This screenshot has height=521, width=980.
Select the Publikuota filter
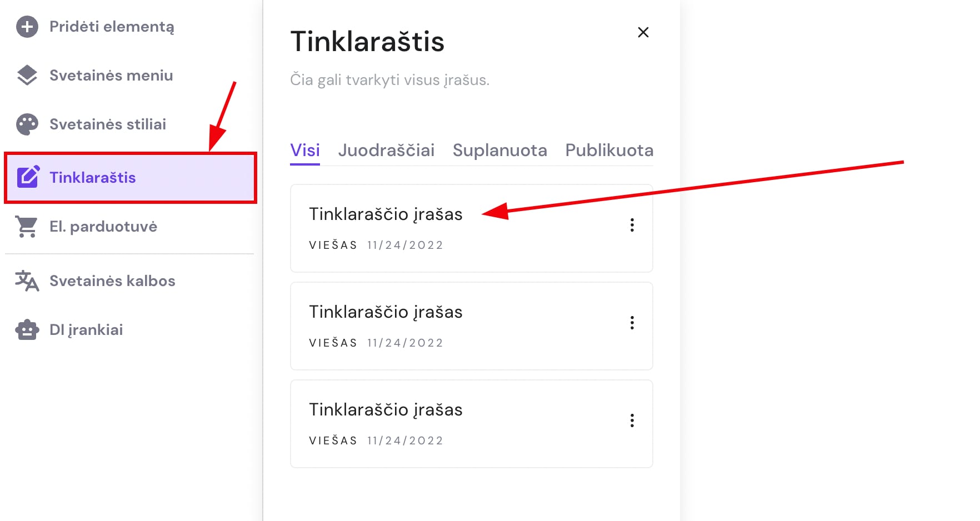[608, 150]
